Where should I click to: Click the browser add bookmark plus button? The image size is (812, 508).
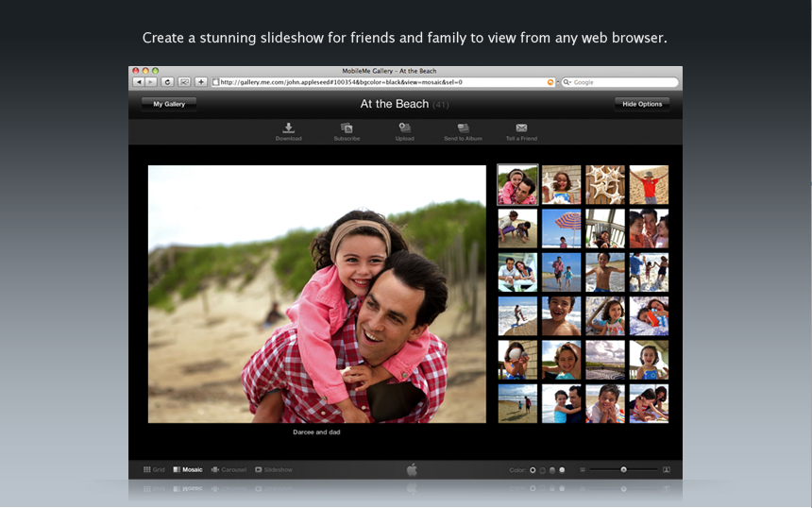201,82
